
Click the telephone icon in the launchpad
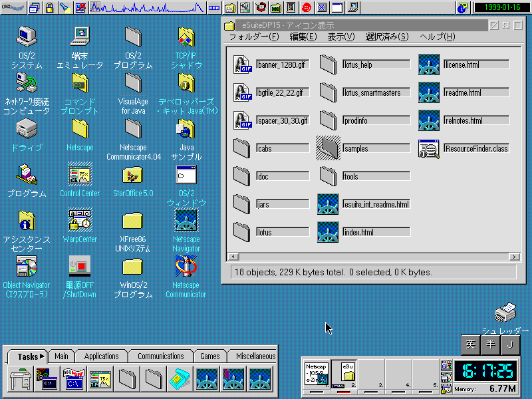[x=180, y=378]
